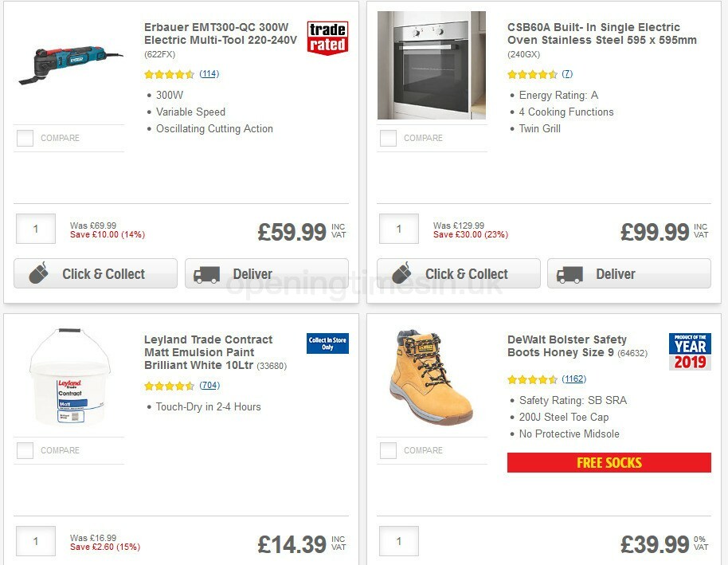
Task: Check the COMPARE box for DeWalt safety boots
Action: (x=388, y=450)
